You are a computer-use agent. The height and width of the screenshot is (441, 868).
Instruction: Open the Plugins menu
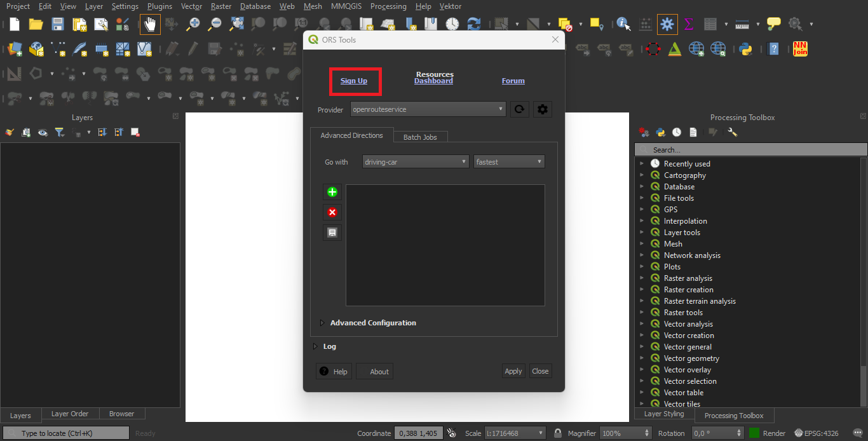click(159, 6)
